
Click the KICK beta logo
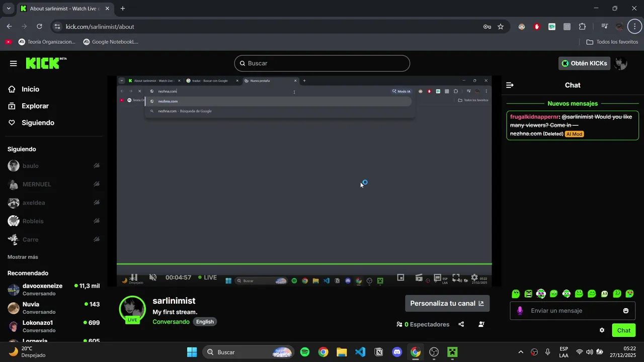pyautogui.click(x=46, y=63)
